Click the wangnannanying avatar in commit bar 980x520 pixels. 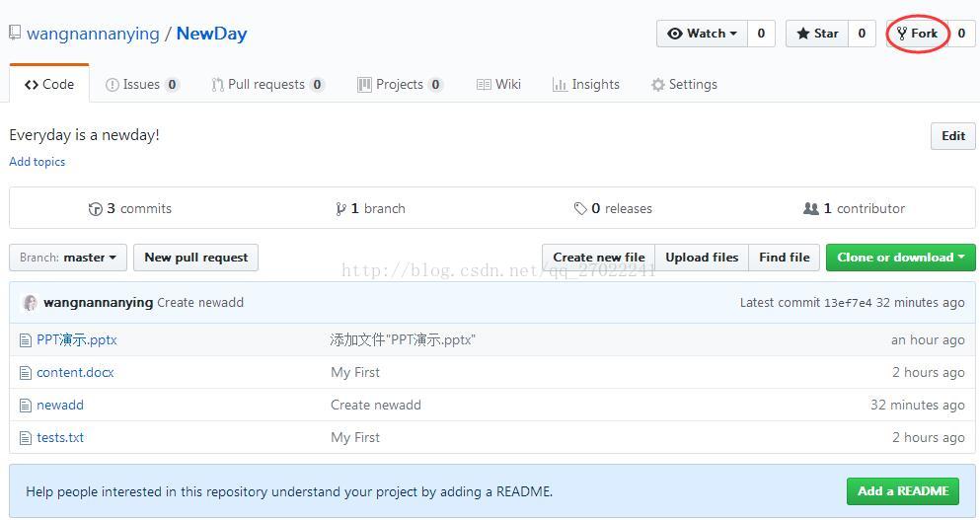[x=30, y=303]
